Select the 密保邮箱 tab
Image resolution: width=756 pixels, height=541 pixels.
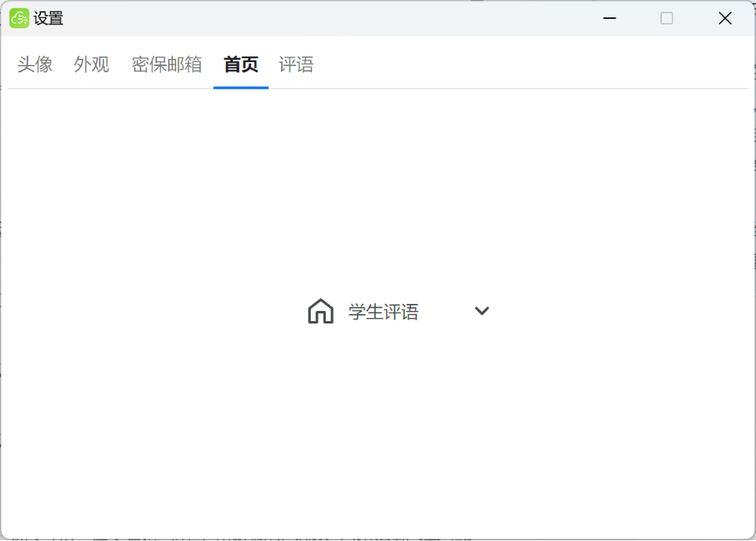click(x=166, y=64)
